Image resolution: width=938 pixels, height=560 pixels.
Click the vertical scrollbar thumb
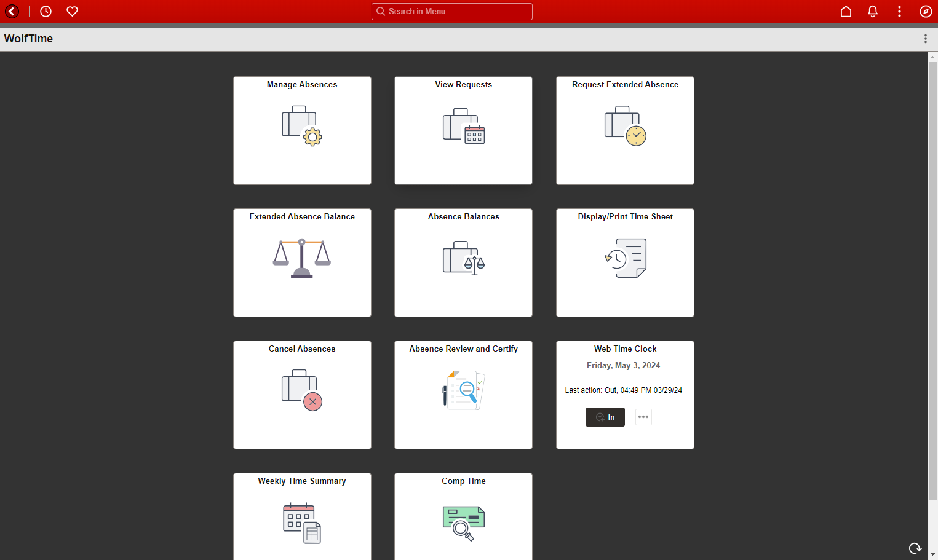(932, 280)
